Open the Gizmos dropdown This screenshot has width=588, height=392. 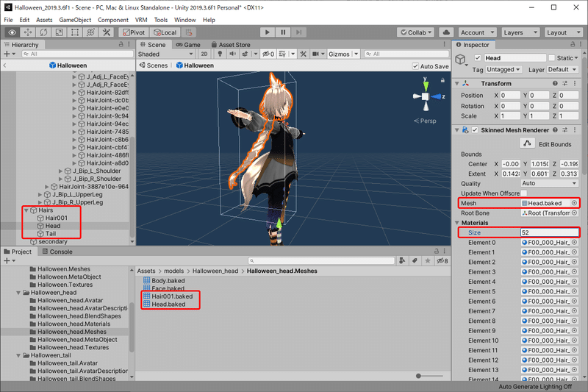coord(343,54)
